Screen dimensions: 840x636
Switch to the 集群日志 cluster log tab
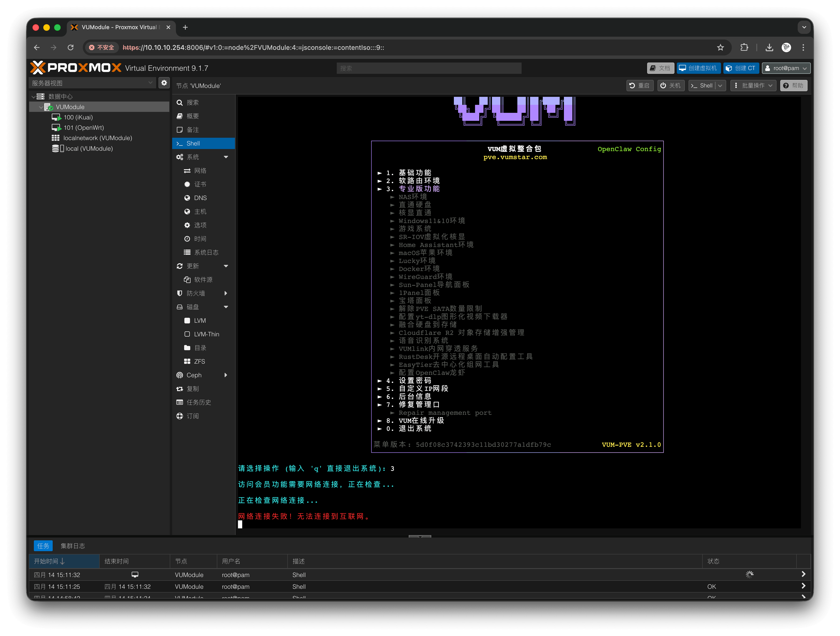pos(72,546)
